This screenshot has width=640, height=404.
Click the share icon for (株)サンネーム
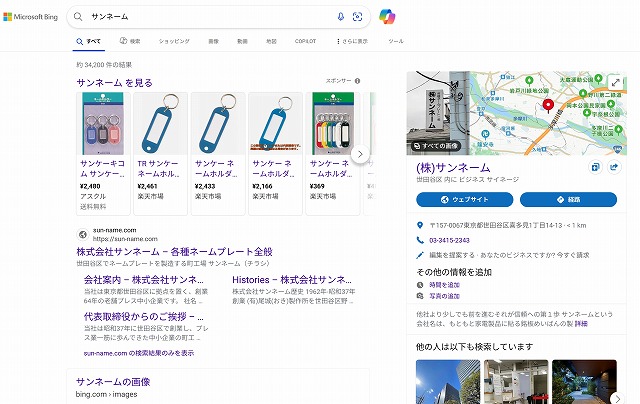[x=614, y=167]
